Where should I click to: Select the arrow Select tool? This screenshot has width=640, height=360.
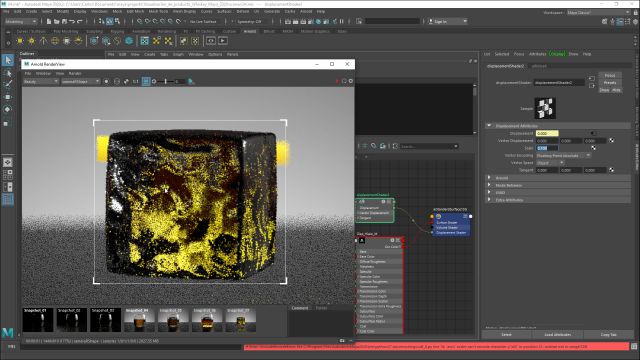point(8,60)
